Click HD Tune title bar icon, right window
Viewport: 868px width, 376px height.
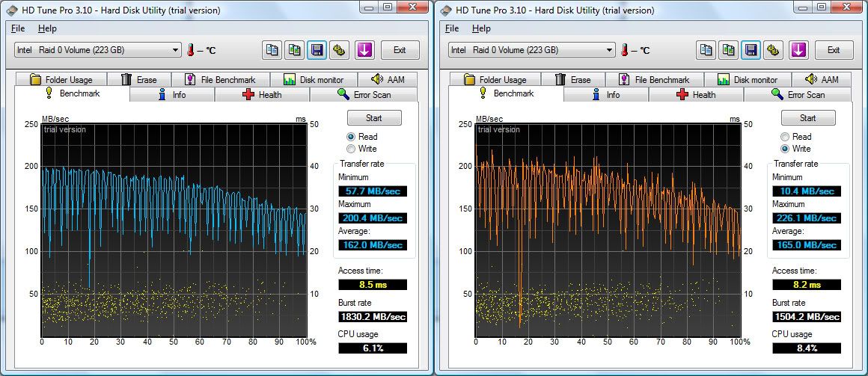click(x=444, y=10)
